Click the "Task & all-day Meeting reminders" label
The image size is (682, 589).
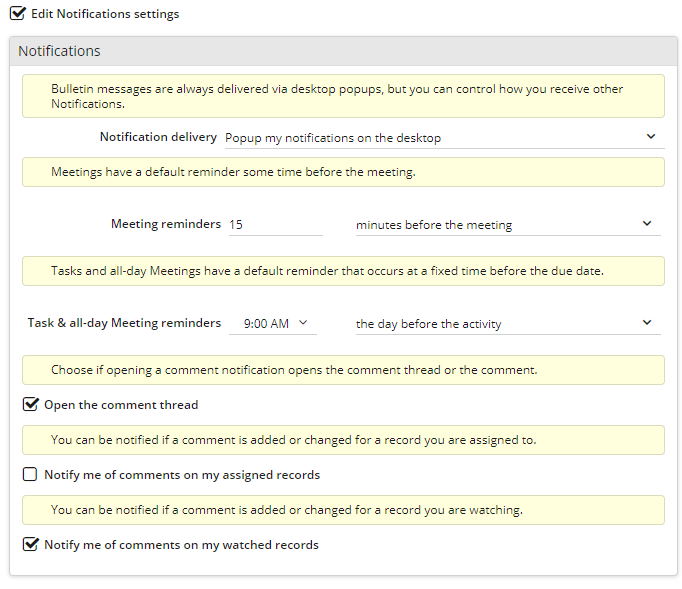tap(124, 323)
